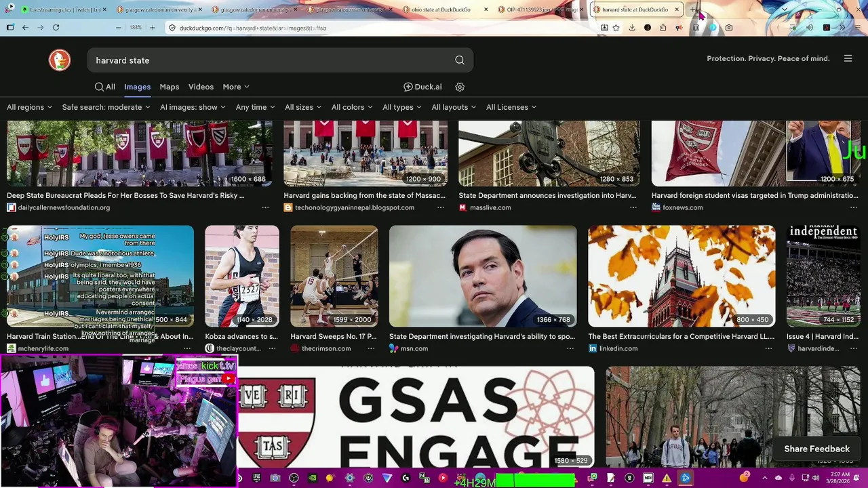Click the yellow warning triangle taskbar icon

click(667, 478)
